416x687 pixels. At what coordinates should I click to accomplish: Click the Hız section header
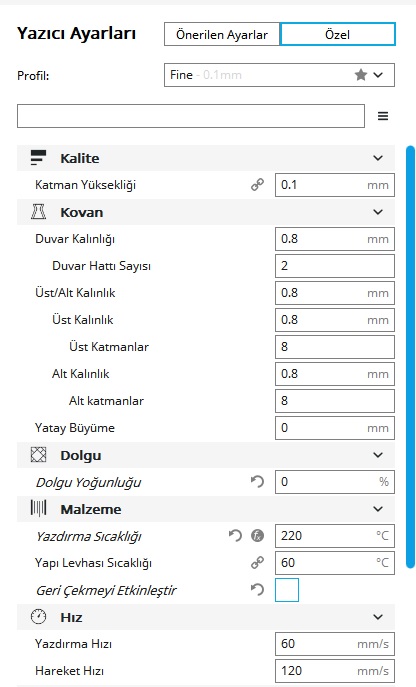[x=206, y=617]
